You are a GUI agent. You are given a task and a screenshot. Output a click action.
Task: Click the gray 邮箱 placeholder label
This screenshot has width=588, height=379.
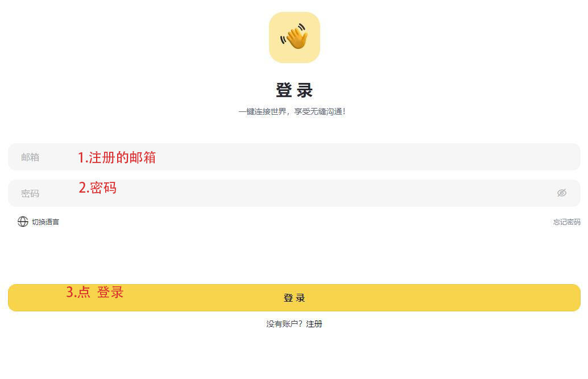pos(30,157)
